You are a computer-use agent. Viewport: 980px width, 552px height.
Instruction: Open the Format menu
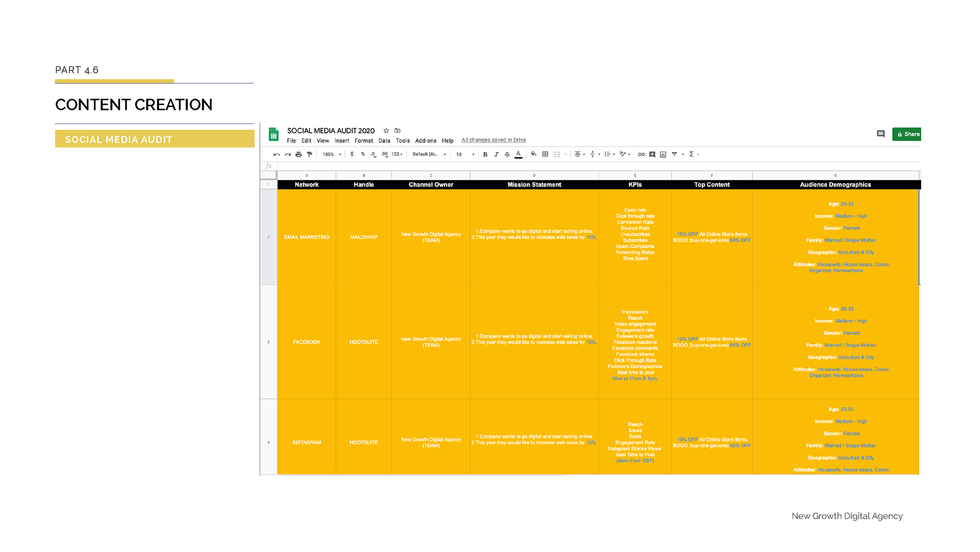(363, 141)
